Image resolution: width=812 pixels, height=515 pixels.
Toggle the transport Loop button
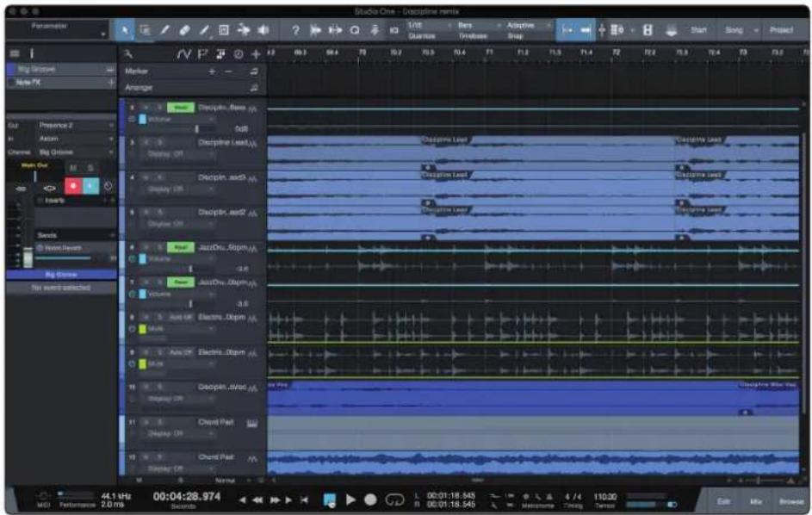tap(394, 500)
